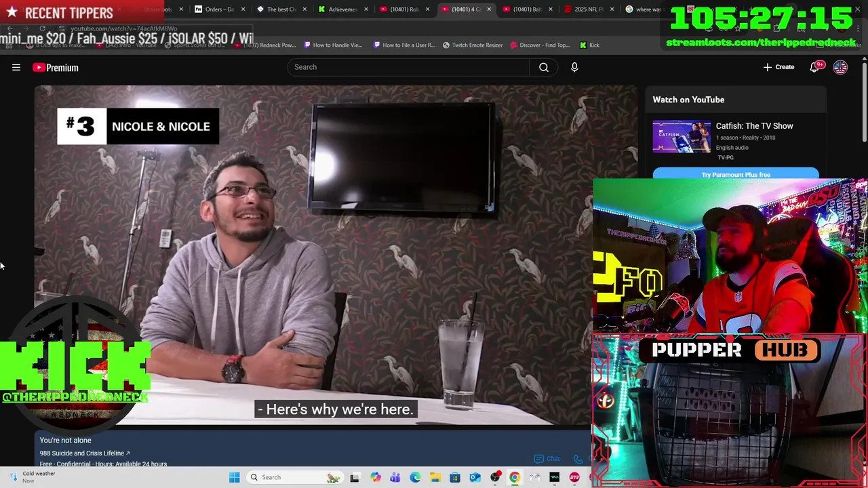The image size is (868, 488).
Task: Open the YouTube hamburger guide menu
Action: (16, 67)
